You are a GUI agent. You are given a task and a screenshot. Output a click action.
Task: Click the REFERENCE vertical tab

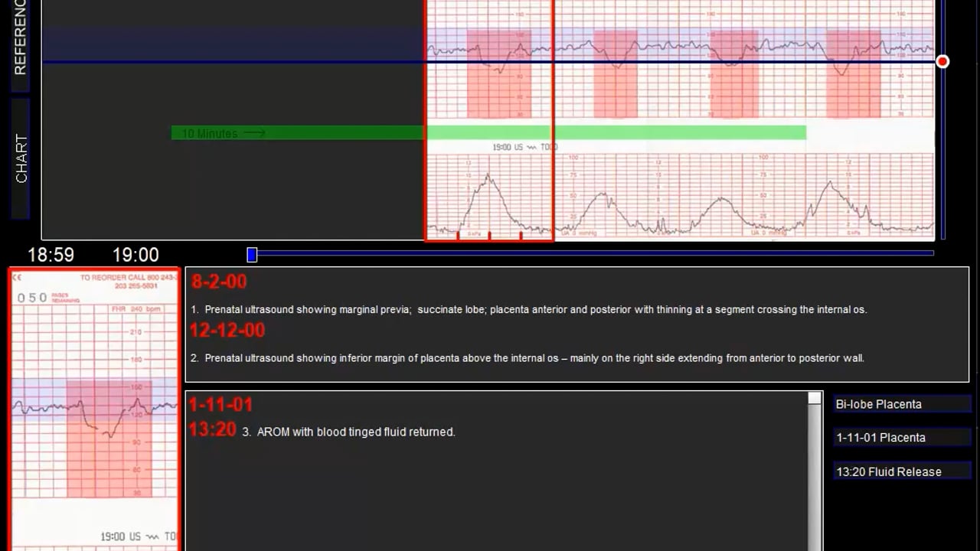pos(21,44)
